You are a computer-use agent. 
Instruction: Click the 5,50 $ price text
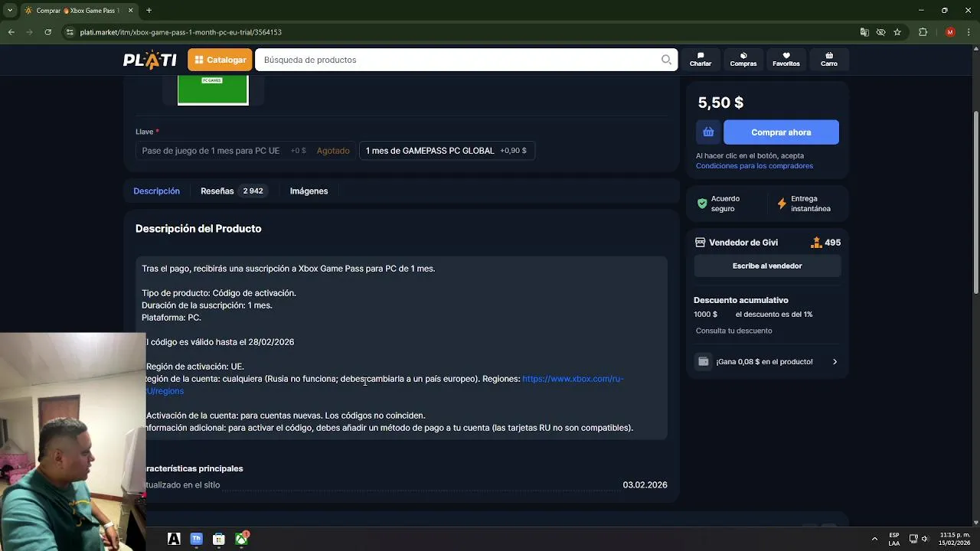tap(720, 103)
